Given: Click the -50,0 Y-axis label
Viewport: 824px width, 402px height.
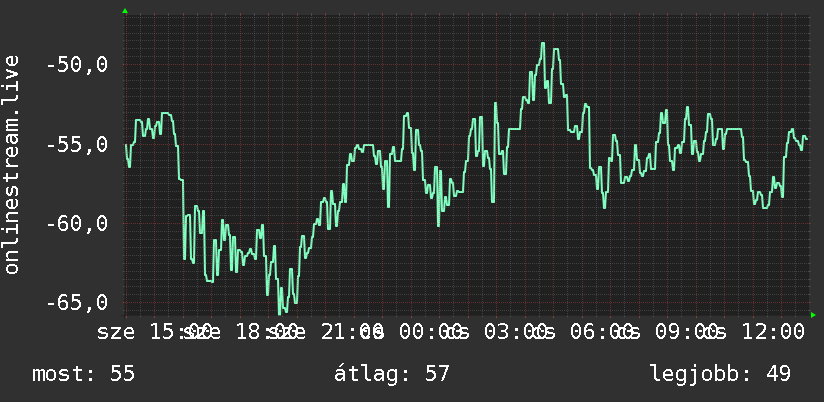Looking at the screenshot, I should coord(77,65).
